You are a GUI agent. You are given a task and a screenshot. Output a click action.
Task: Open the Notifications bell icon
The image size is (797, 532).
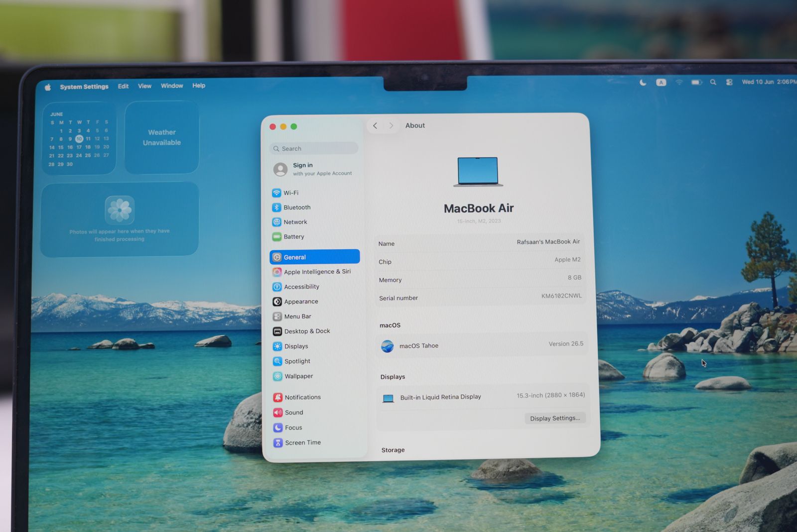tap(278, 397)
